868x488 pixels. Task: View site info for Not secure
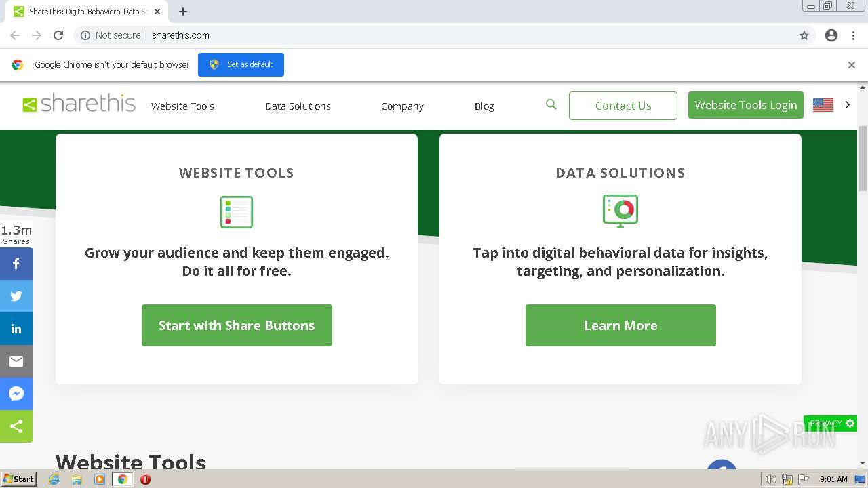(x=111, y=35)
